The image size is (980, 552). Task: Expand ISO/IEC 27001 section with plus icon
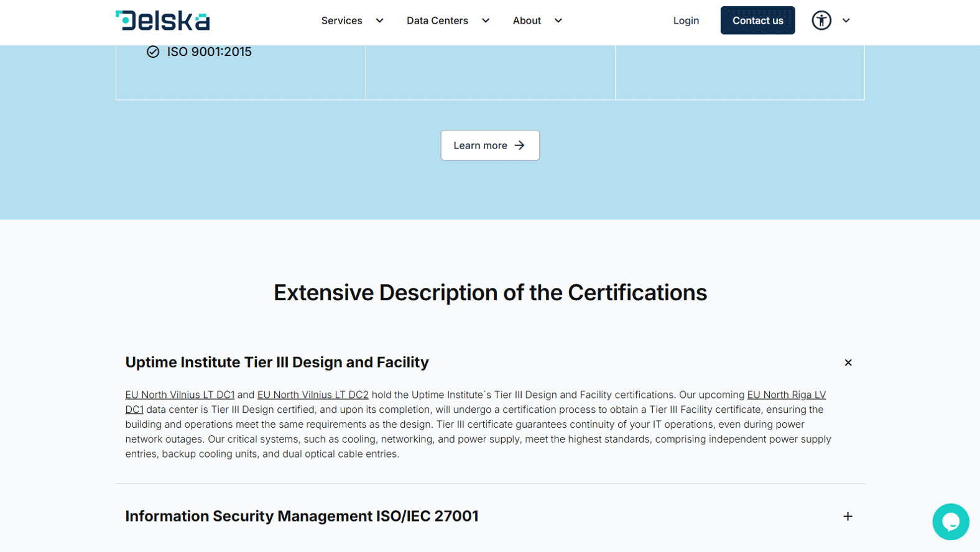click(x=848, y=517)
